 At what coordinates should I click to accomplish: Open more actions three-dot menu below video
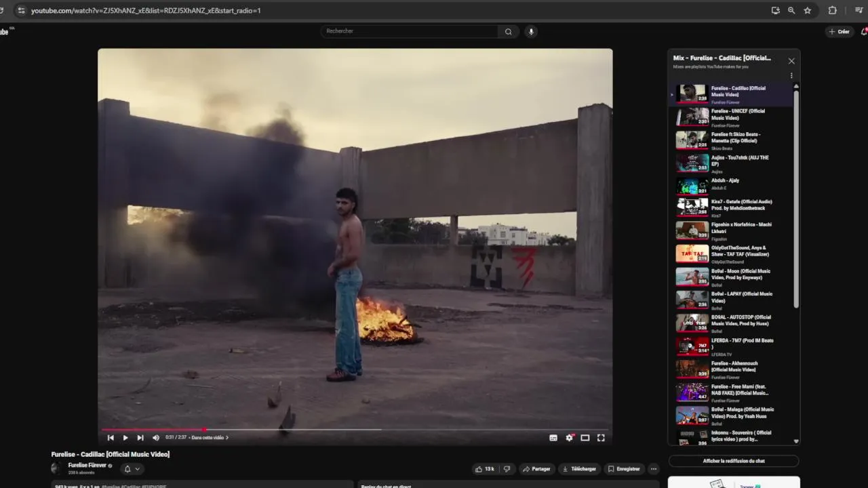tap(654, 469)
